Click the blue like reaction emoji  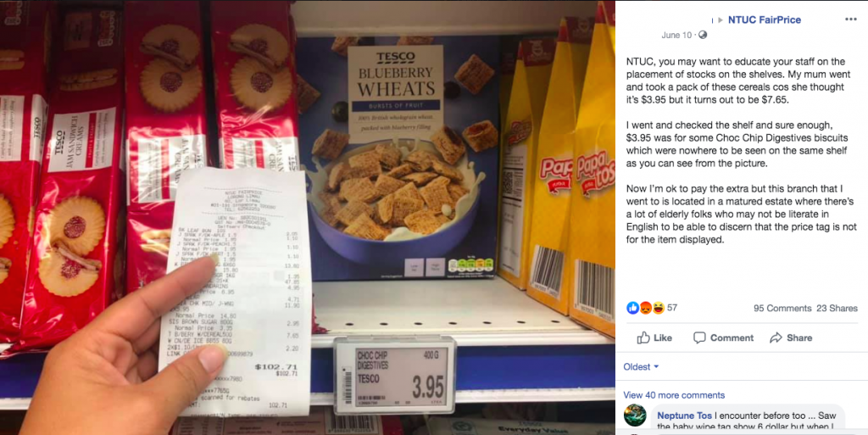(632, 308)
